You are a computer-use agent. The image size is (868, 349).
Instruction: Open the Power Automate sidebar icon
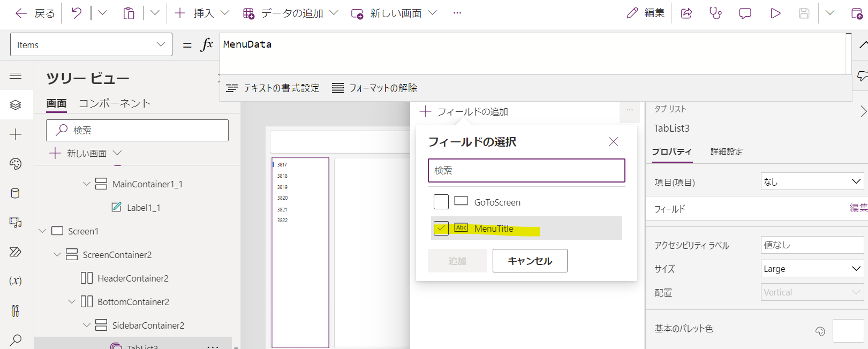pos(16,252)
